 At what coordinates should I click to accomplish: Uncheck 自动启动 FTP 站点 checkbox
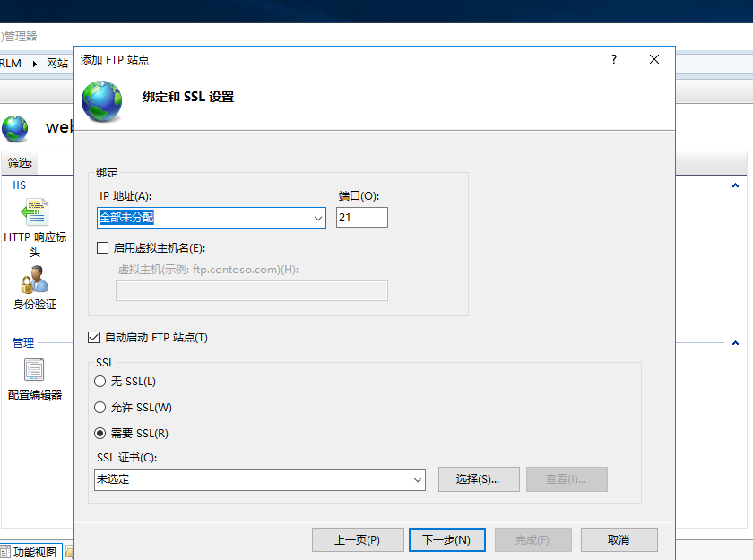pos(93,337)
